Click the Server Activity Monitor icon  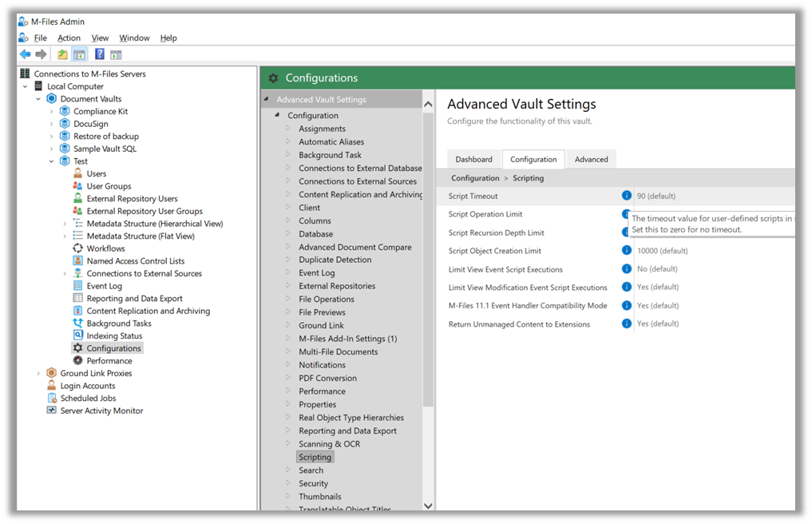[x=51, y=410]
